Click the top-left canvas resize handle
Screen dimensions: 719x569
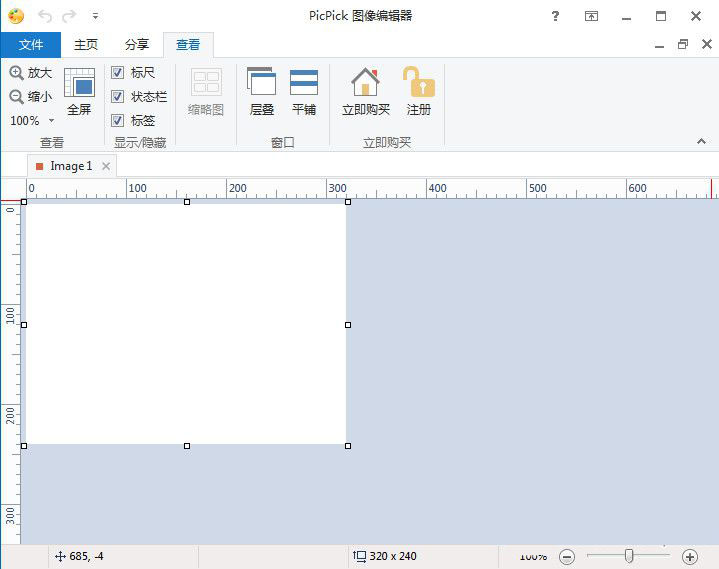24,202
